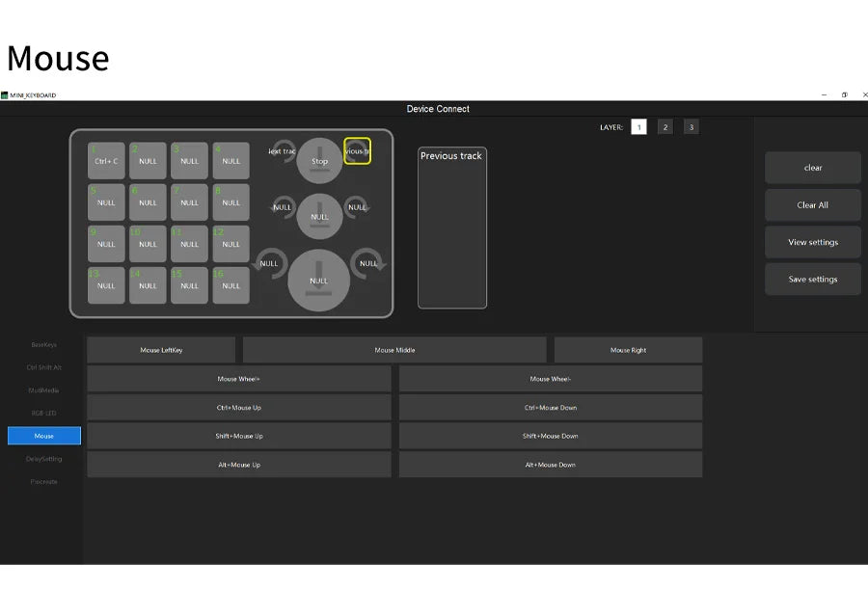
Task: Click the Save settings button
Action: pyautogui.click(x=813, y=279)
